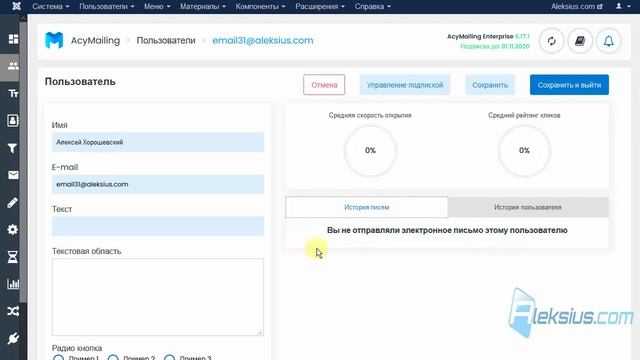Click the AcyMailing logo in header
This screenshot has width=640, height=360.
[x=54, y=40]
